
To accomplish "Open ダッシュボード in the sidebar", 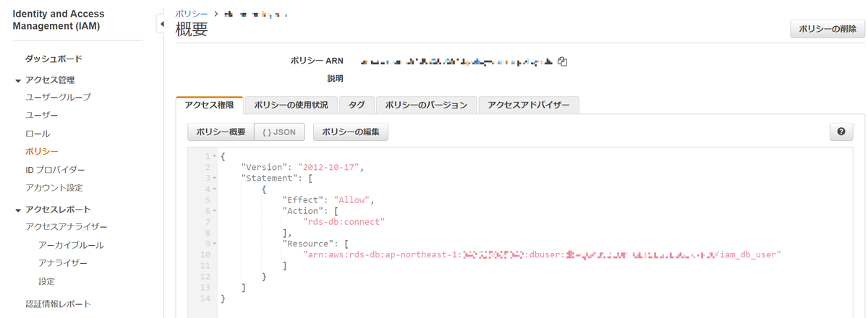I will 54,59.
